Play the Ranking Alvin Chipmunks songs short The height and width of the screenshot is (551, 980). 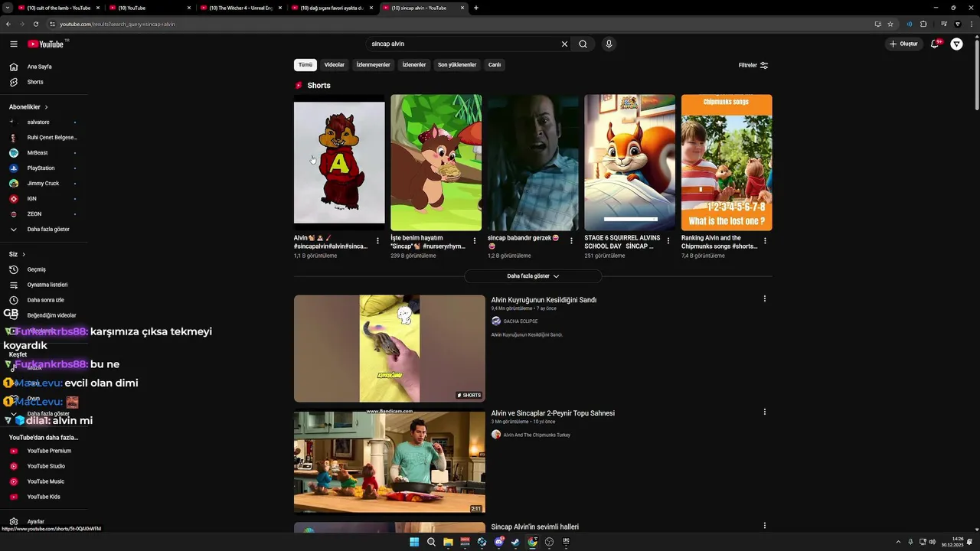[727, 162]
